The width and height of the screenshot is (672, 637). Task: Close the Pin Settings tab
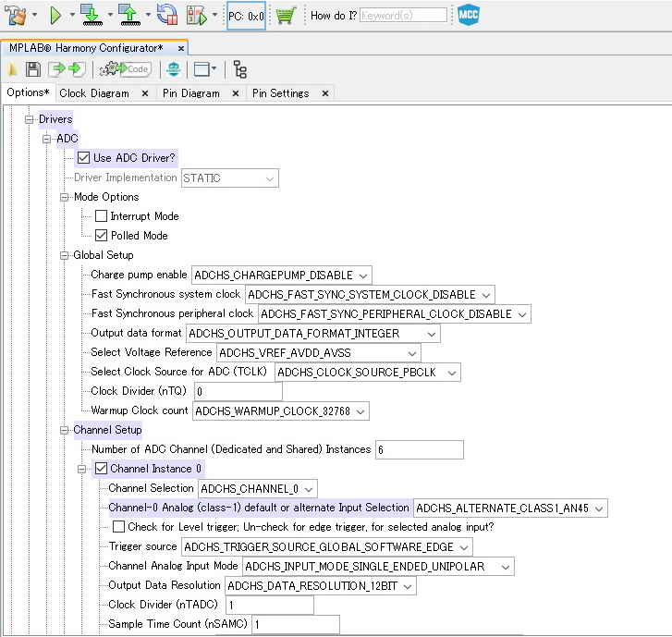coord(325,93)
